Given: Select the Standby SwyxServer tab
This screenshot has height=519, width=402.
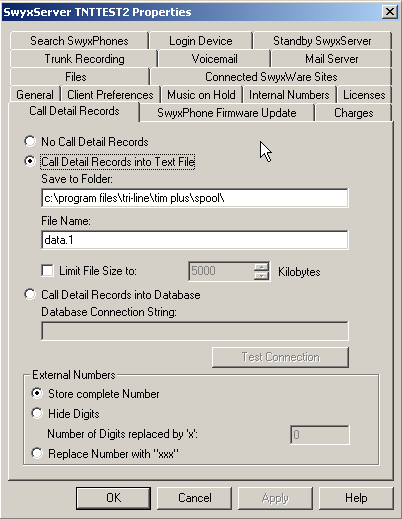Looking at the screenshot, I should (x=322, y=41).
